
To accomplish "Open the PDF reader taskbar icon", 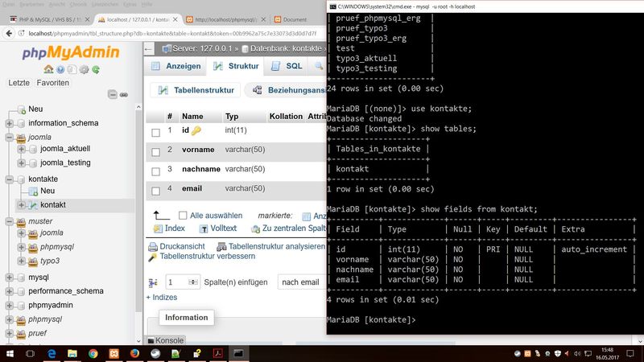I will coord(217,353).
